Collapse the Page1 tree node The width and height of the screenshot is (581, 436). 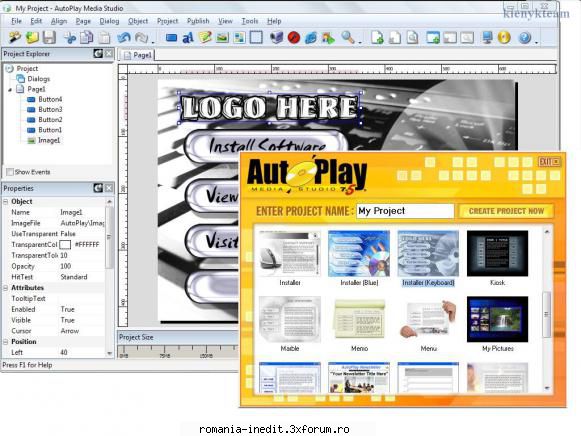(10, 90)
